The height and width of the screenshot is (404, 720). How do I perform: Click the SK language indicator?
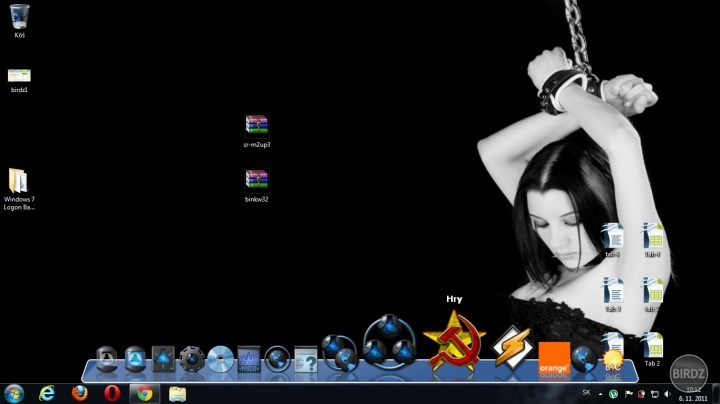[x=586, y=393]
